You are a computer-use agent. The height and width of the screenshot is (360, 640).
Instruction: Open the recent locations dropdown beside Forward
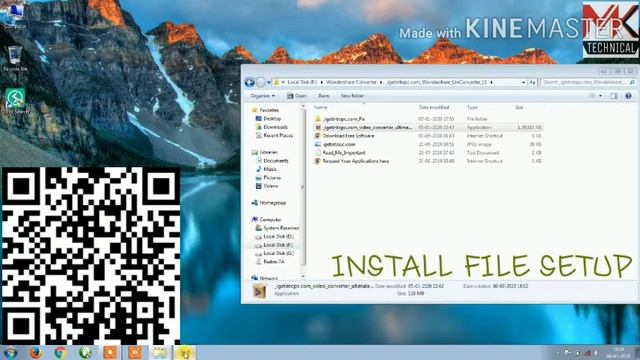click(268, 82)
